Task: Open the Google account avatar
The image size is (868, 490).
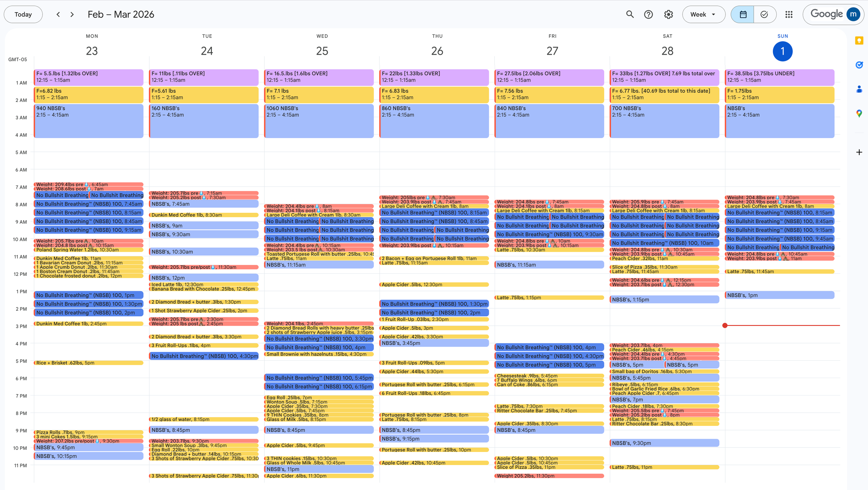Action: (853, 14)
